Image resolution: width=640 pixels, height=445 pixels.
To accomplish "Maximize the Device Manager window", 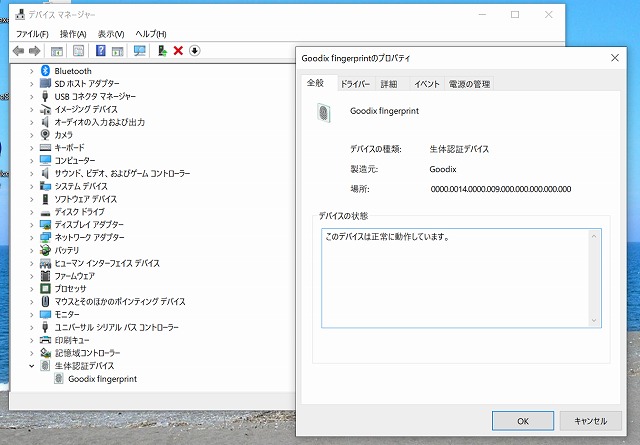I will pos(515,15).
